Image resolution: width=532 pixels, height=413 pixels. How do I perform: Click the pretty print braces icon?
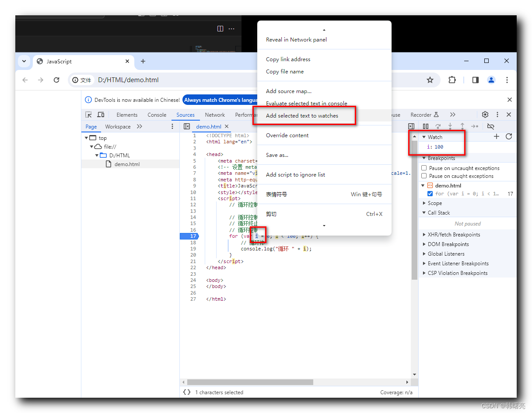coord(187,392)
